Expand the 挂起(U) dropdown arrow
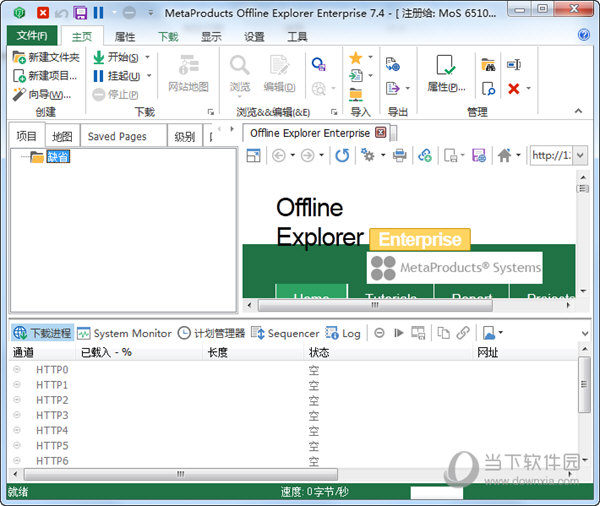 click(x=149, y=76)
